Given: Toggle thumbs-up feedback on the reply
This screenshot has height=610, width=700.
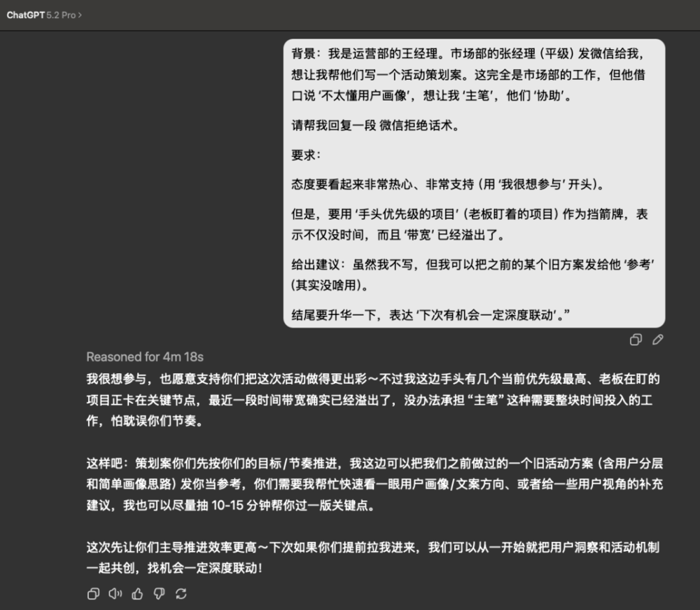Looking at the screenshot, I should coord(136,594).
